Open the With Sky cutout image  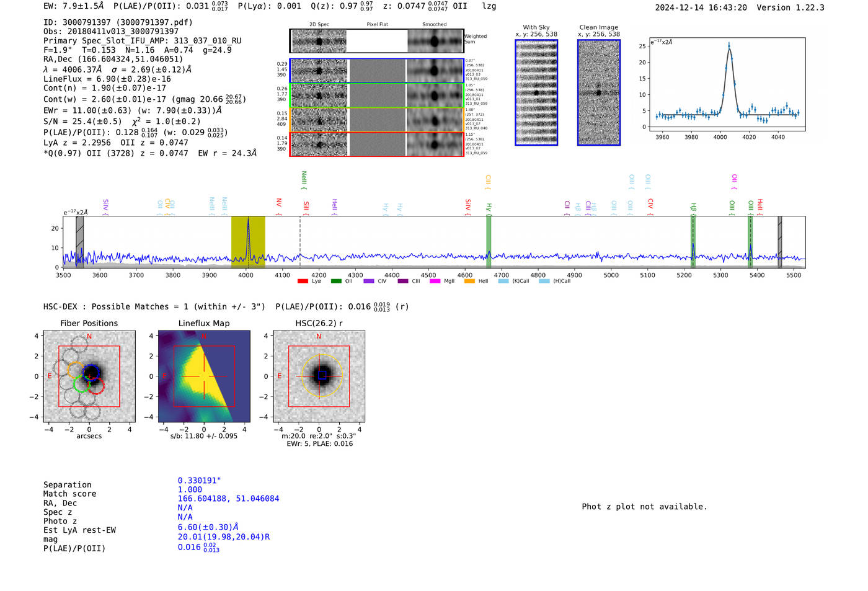536,92
